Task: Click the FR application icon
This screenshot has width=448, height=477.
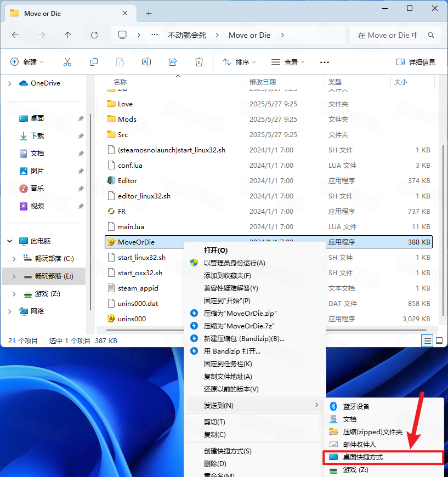Action: (111, 211)
